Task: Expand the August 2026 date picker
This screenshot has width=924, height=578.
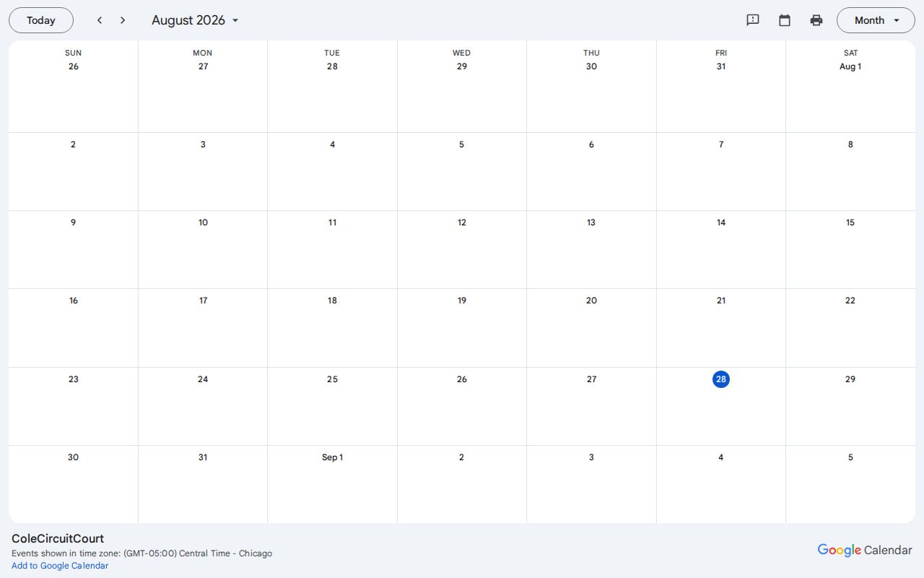Action: tap(195, 20)
